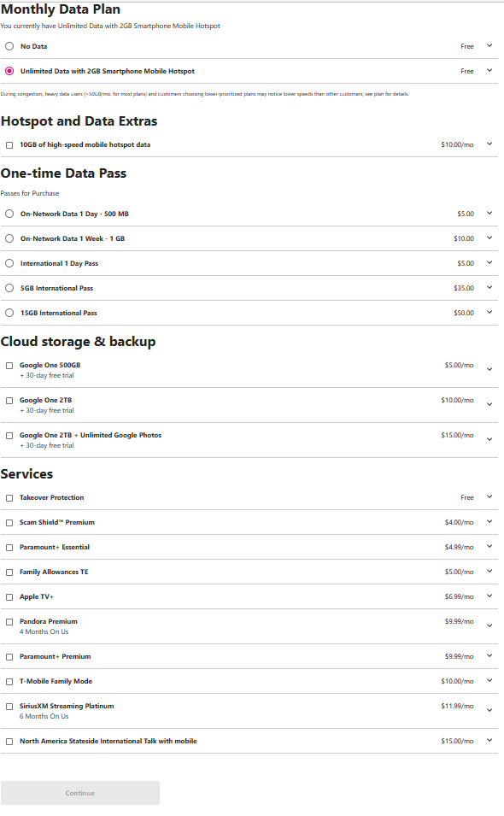Expand 10GB high-speed mobile hotspot details

click(x=489, y=144)
